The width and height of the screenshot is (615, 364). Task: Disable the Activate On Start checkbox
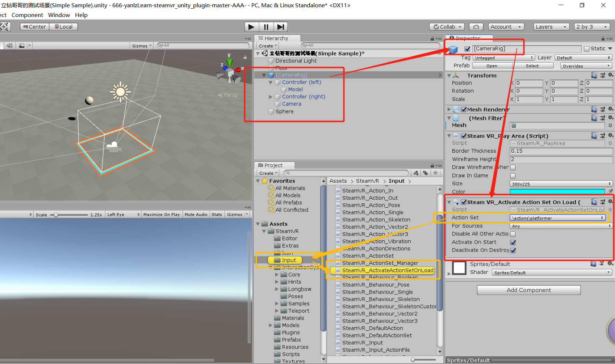coord(513,242)
